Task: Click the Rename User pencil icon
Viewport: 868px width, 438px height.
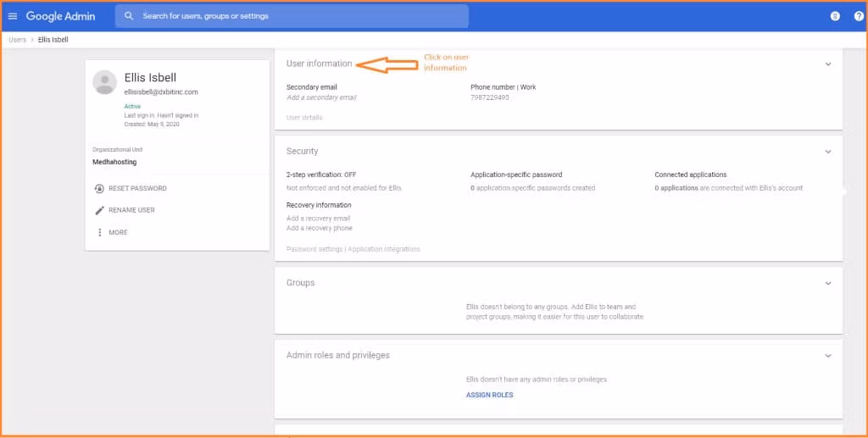Action: coord(99,210)
